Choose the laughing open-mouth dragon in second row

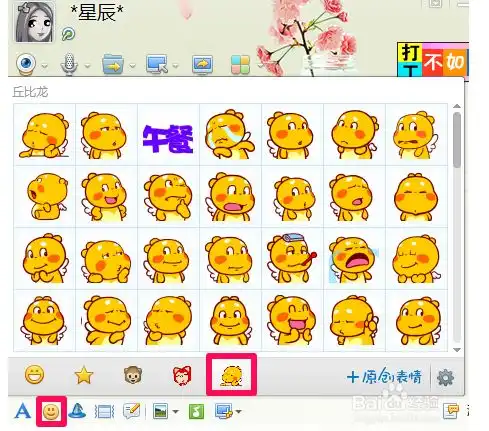(x=106, y=197)
